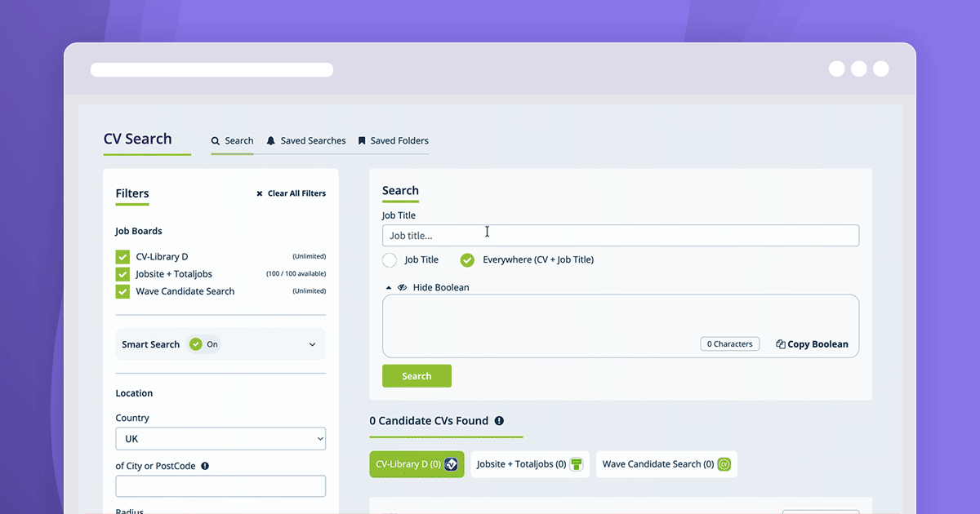Click the Location heading
Image resolution: width=980 pixels, height=514 pixels.
click(x=134, y=393)
